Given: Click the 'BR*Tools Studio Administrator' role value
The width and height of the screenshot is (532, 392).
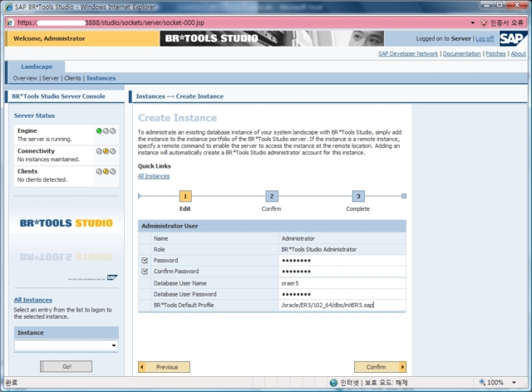Looking at the screenshot, I should pyautogui.click(x=318, y=249).
